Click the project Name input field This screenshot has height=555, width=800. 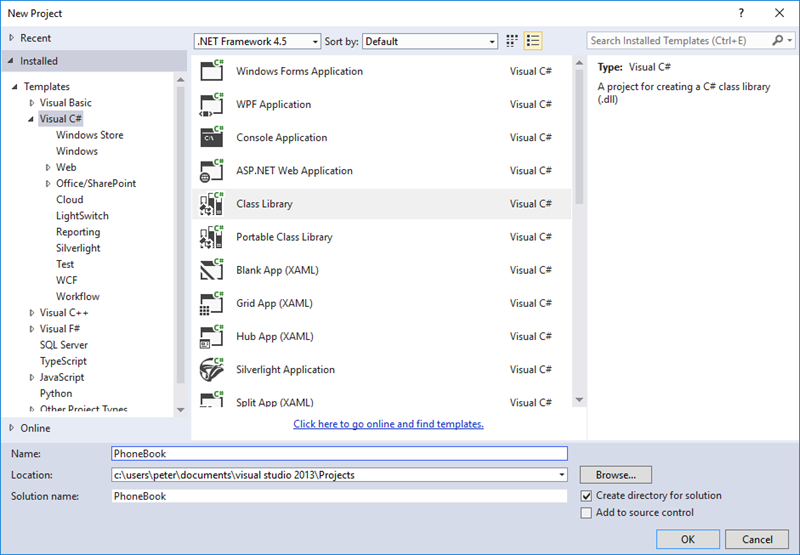click(x=339, y=453)
